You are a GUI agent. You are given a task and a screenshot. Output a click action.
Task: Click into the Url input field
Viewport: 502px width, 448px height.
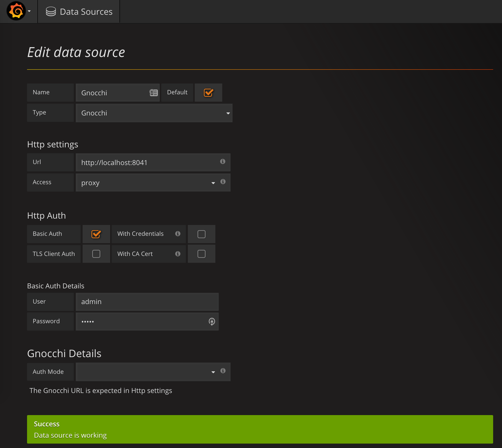pos(148,162)
